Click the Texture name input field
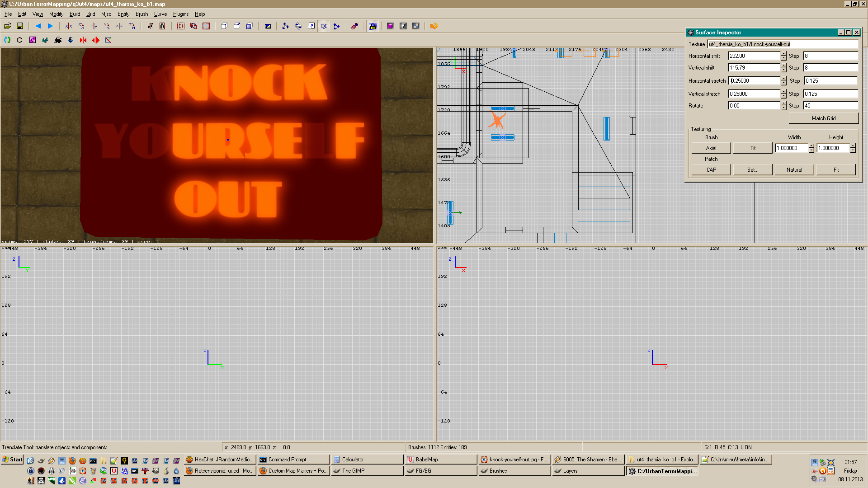The image size is (868, 488). tap(782, 44)
